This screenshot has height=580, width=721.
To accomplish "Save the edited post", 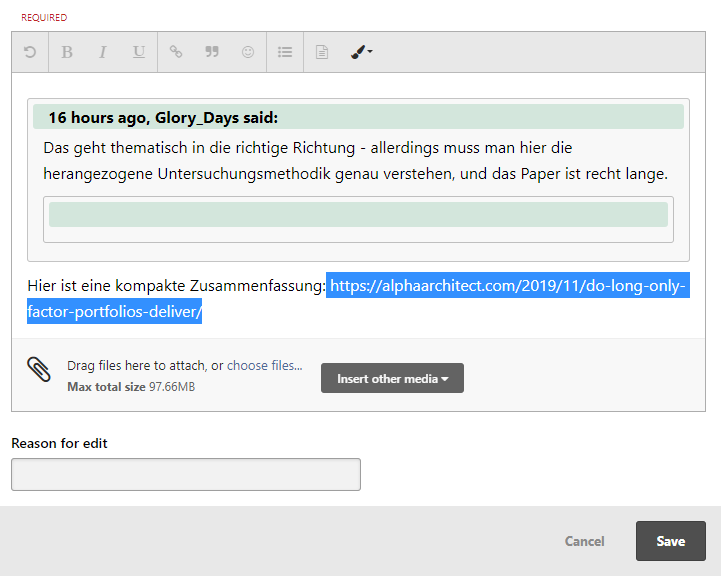I will (670, 541).
